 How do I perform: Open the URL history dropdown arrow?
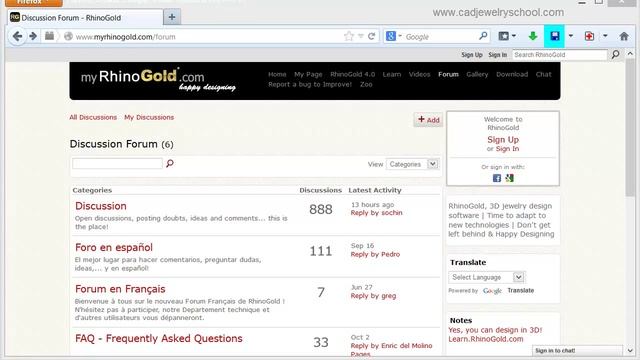pos(360,36)
